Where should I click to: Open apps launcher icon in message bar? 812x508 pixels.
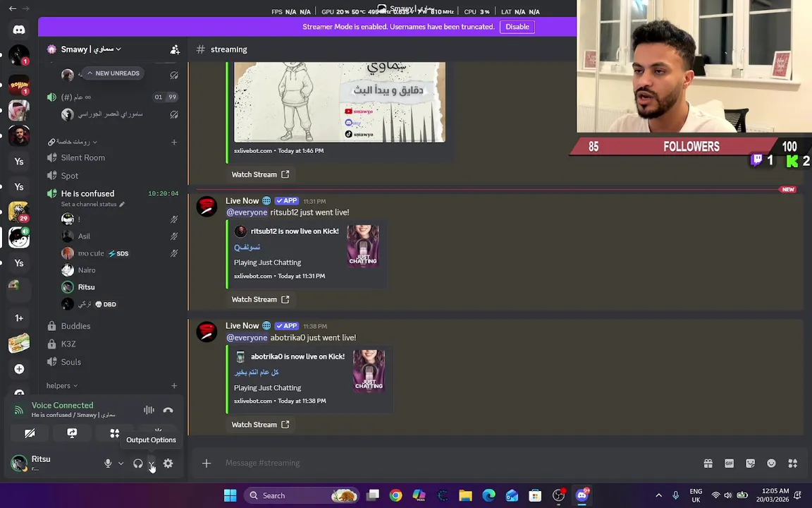[793, 463]
